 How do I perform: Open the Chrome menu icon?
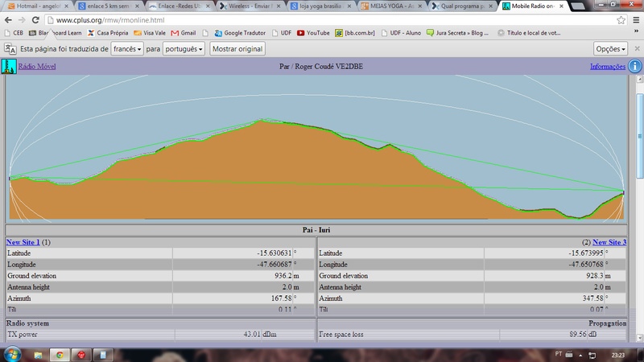(636, 19)
